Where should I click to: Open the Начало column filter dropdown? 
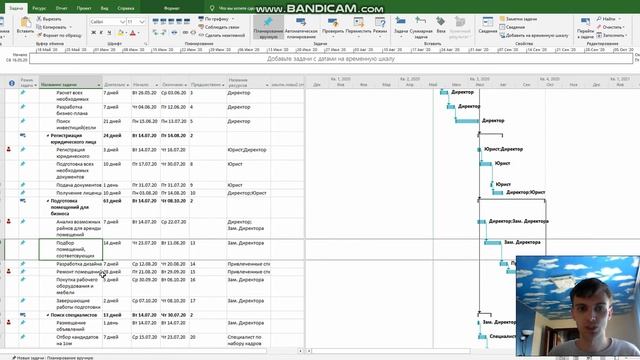pyautogui.click(x=156, y=85)
